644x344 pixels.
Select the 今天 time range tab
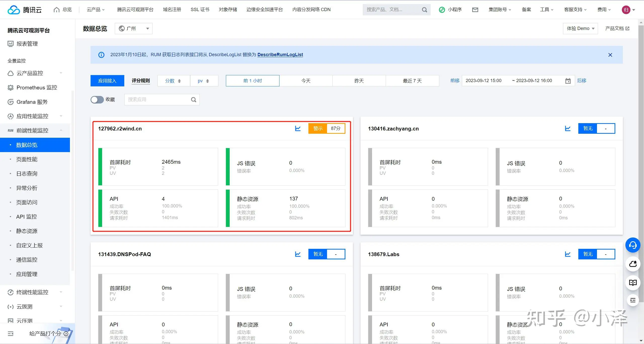(x=306, y=81)
